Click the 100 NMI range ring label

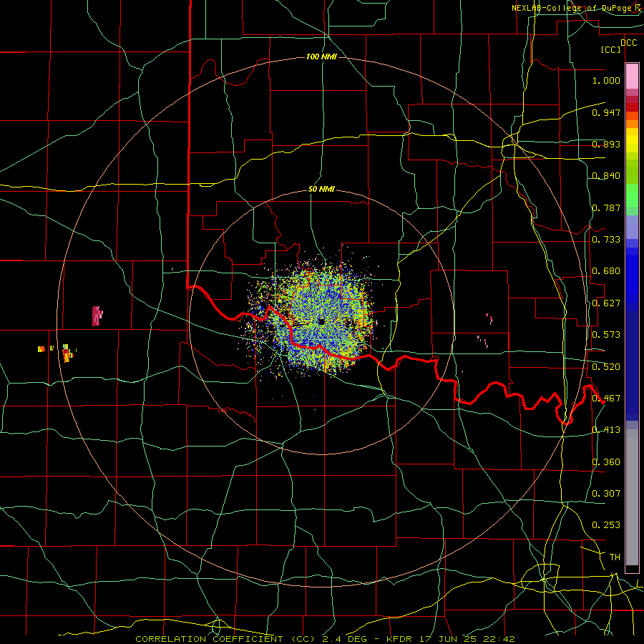(x=321, y=57)
